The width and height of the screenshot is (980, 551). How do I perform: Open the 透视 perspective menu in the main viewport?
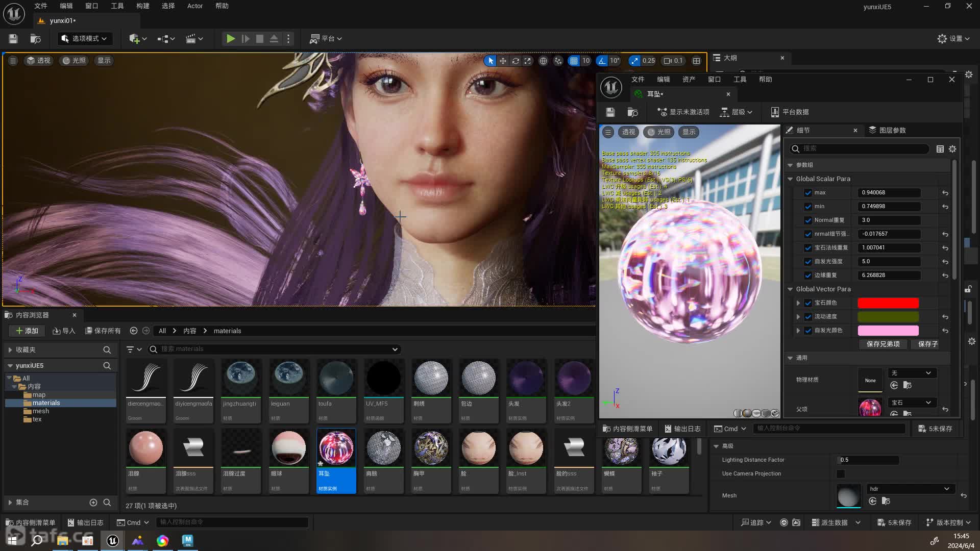39,61
